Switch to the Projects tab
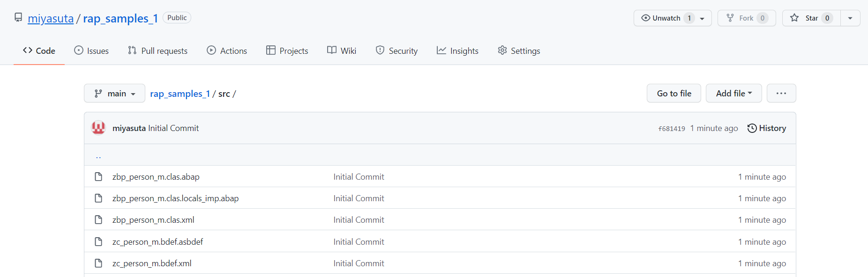 [x=287, y=51]
